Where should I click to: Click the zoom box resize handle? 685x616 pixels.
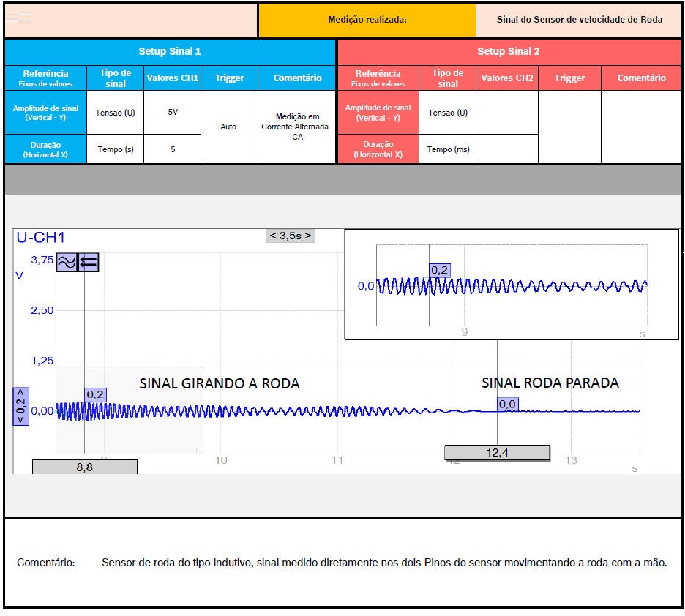pos(199,450)
